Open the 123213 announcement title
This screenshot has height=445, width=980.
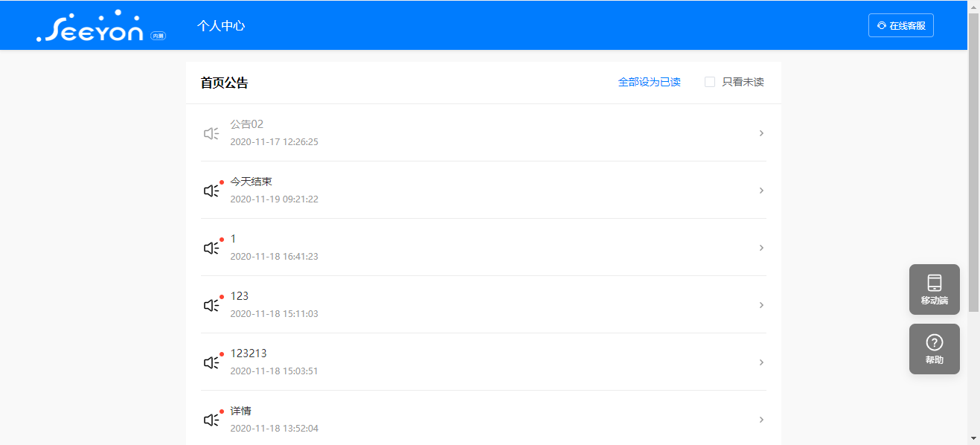[x=249, y=353]
